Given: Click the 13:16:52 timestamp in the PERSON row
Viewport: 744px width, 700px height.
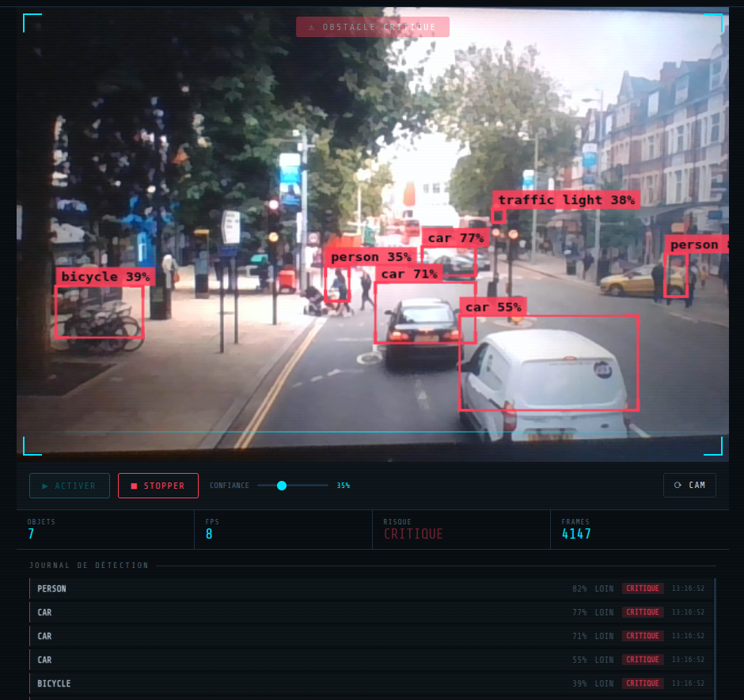Looking at the screenshot, I should pyautogui.click(x=688, y=588).
